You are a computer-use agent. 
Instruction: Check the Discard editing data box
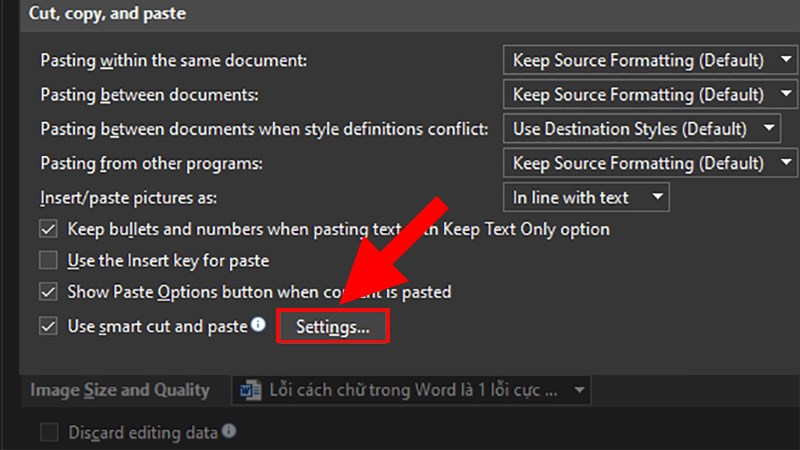click(48, 433)
